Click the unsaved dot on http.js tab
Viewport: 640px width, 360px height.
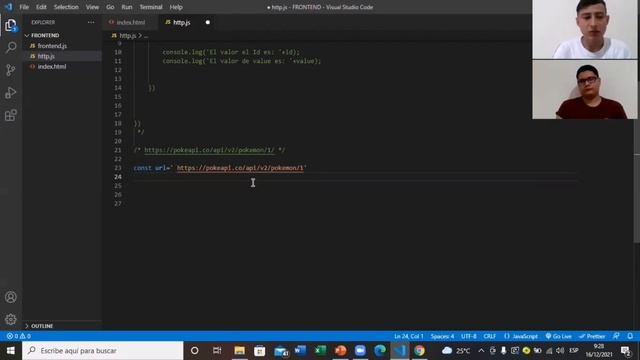coord(208,22)
